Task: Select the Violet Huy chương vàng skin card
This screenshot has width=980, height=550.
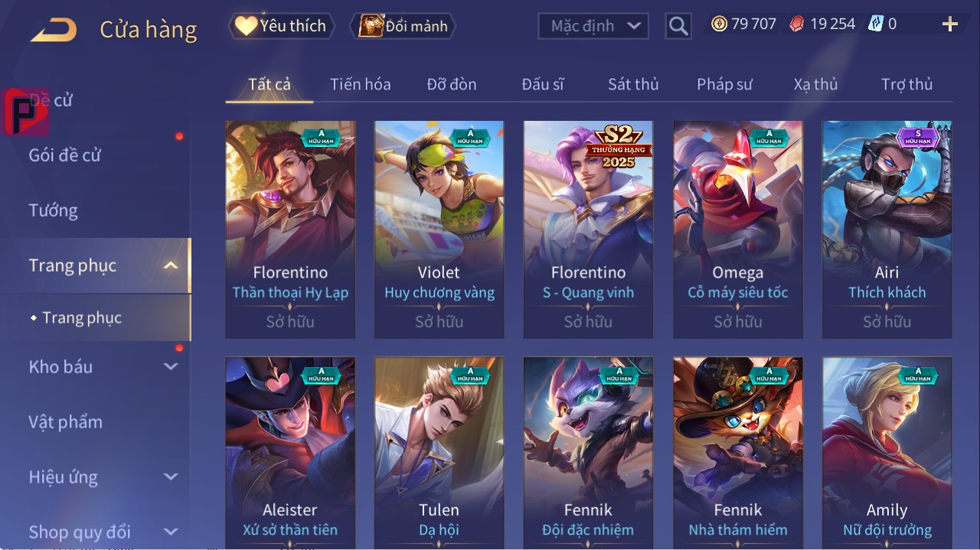Action: [x=439, y=229]
